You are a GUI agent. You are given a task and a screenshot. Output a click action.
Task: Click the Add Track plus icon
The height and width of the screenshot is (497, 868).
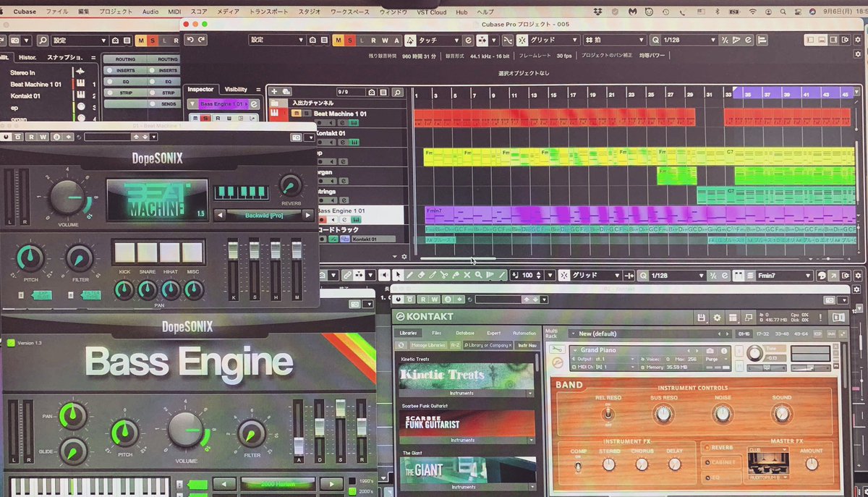pos(275,91)
